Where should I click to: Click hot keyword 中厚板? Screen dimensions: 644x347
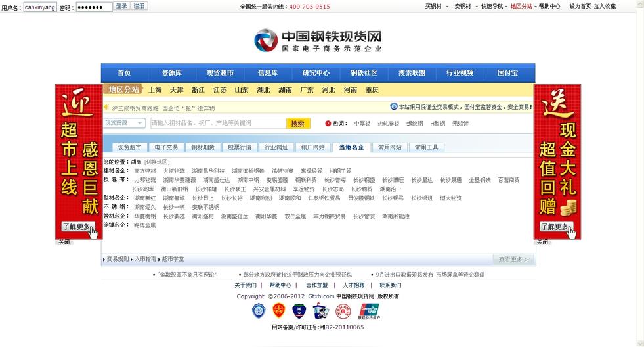click(362, 124)
